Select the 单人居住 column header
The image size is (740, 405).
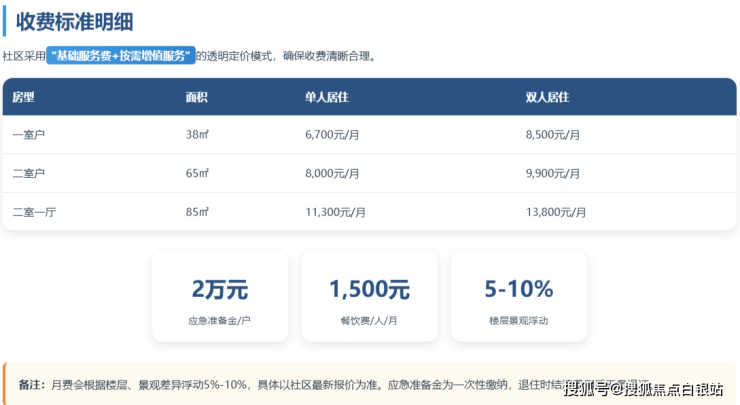pyautogui.click(x=326, y=97)
